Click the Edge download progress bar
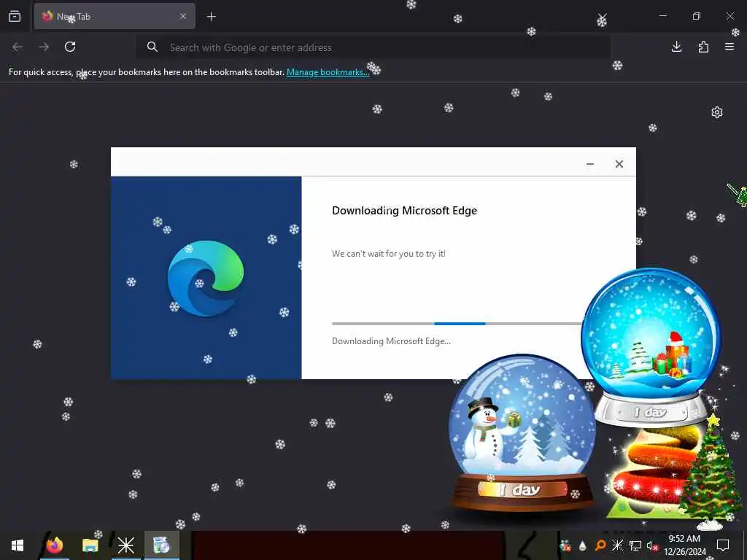 tap(457, 323)
